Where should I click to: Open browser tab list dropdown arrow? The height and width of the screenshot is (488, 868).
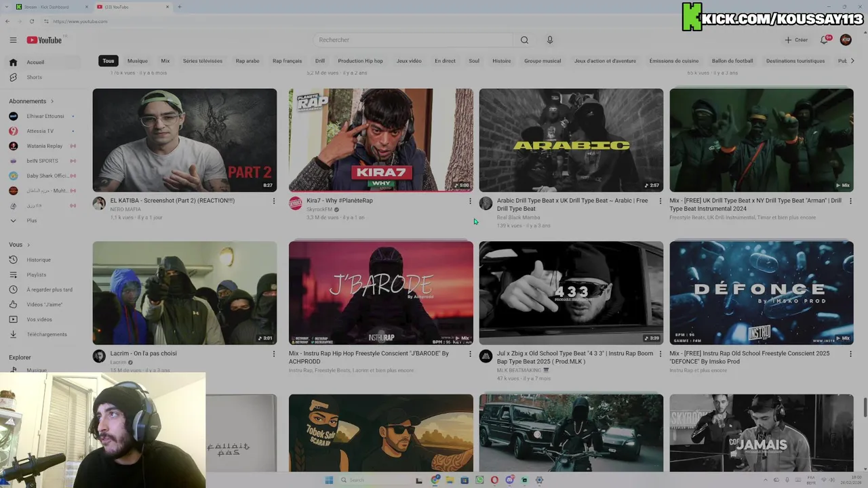click(x=7, y=7)
